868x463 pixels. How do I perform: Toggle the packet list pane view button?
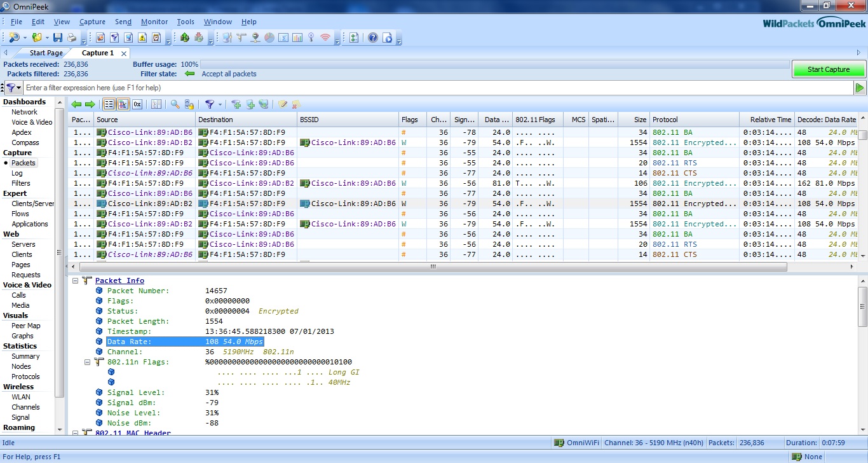(x=109, y=104)
